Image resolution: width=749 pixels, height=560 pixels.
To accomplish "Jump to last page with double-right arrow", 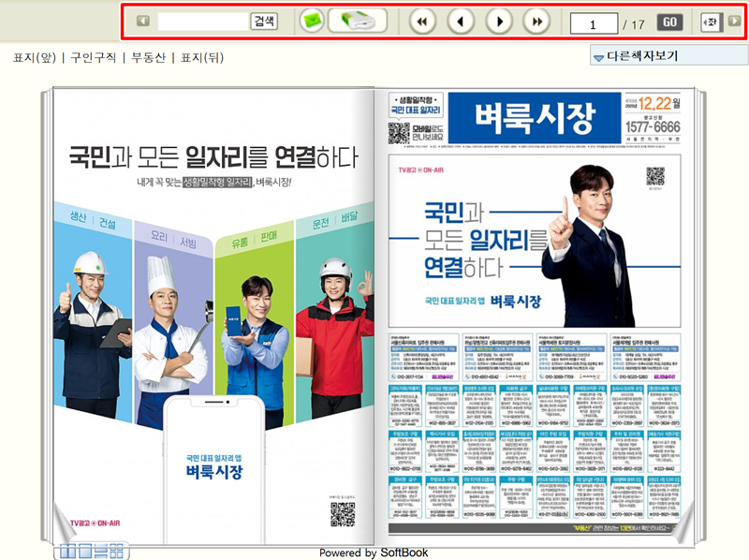I will (x=536, y=22).
